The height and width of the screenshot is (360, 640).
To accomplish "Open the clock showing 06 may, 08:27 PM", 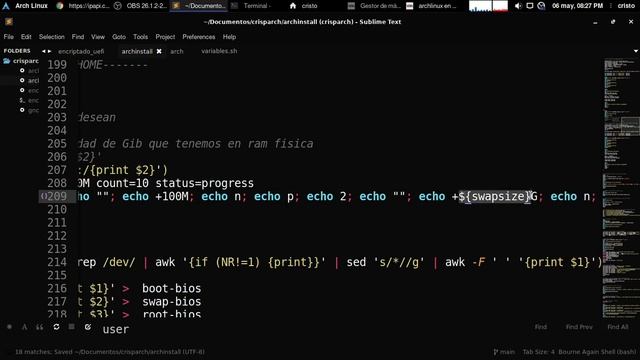I will pos(577,6).
